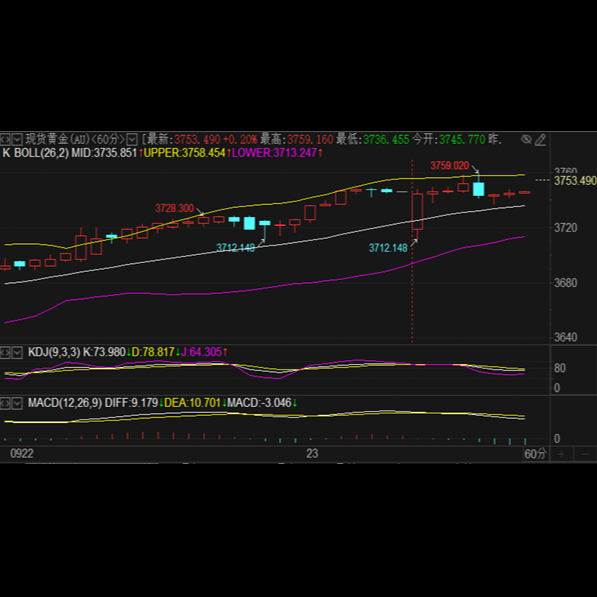Click the 3759.020 high price label
This screenshot has width=597, height=597.
coord(449,166)
